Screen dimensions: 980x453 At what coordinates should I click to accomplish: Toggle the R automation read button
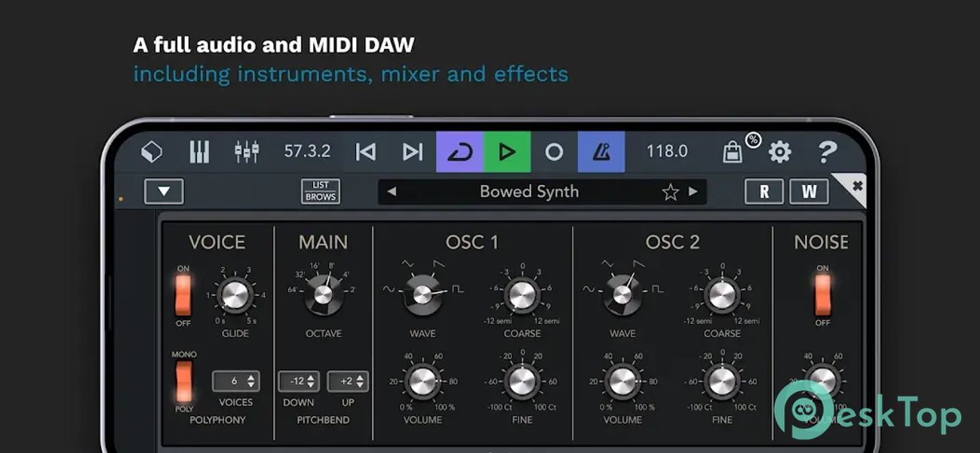(764, 192)
